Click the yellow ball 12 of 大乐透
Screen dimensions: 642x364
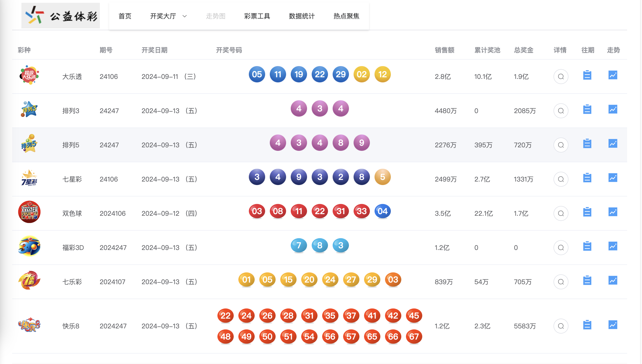[382, 74]
